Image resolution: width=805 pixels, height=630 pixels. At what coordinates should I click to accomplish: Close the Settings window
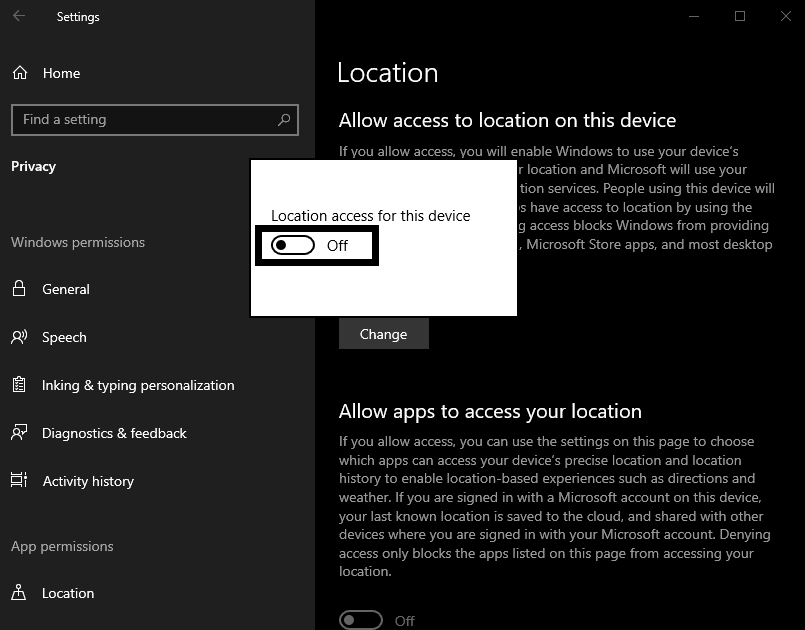tap(786, 16)
